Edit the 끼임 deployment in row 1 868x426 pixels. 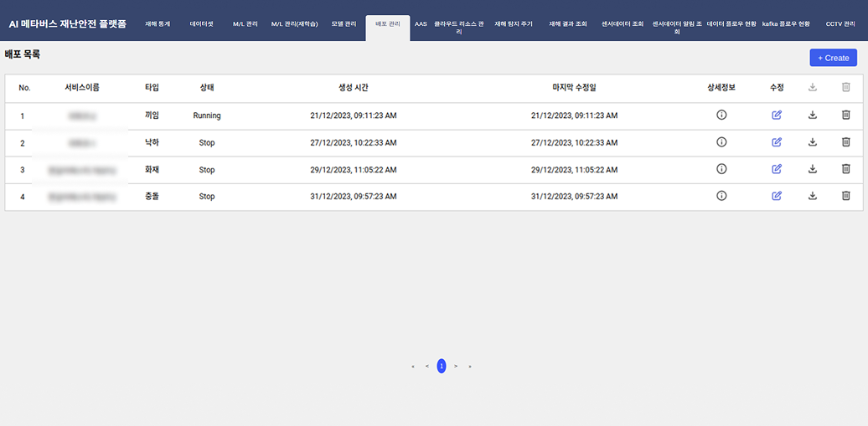[777, 115]
